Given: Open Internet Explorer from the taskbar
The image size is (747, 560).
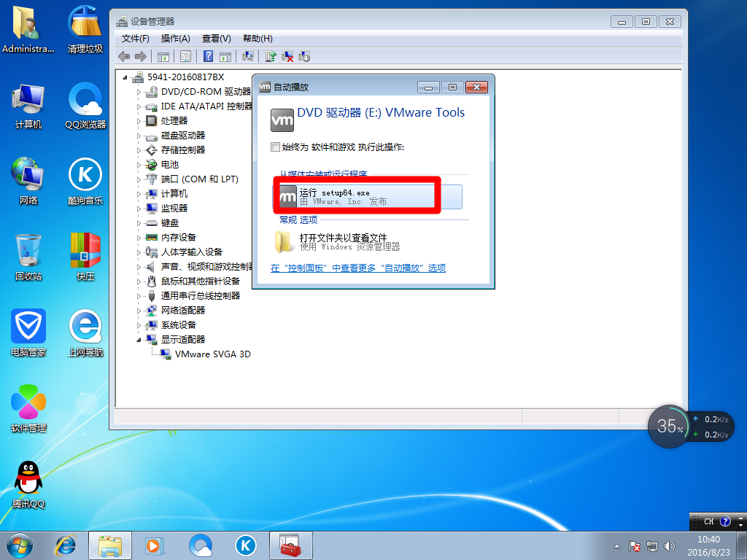Looking at the screenshot, I should coord(65,545).
